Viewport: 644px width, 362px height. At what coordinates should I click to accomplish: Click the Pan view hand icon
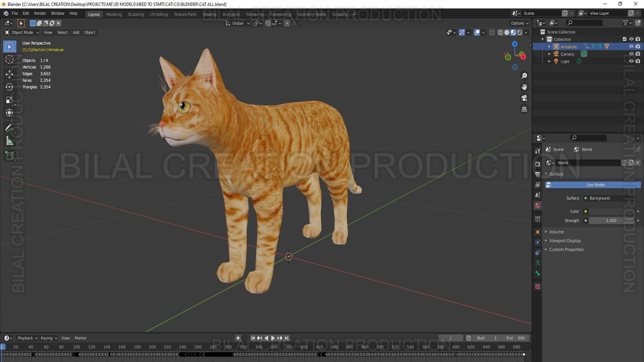coord(524,87)
